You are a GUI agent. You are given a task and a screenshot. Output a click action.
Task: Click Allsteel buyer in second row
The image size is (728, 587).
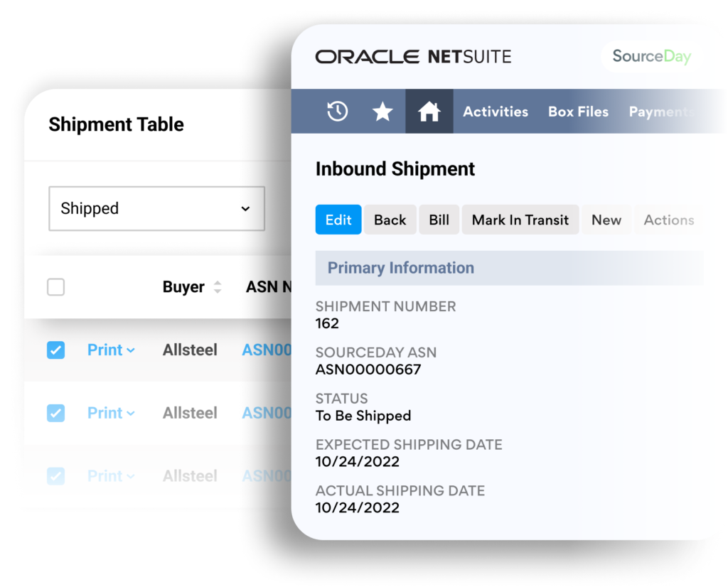point(190,413)
